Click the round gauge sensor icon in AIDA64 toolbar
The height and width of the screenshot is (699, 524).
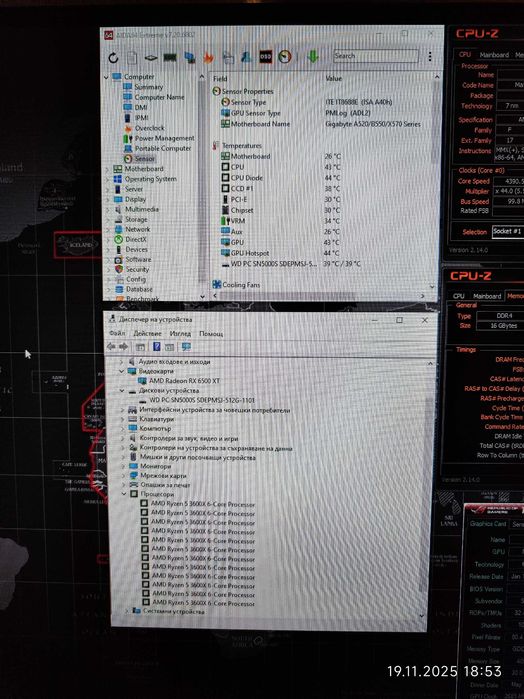point(285,57)
